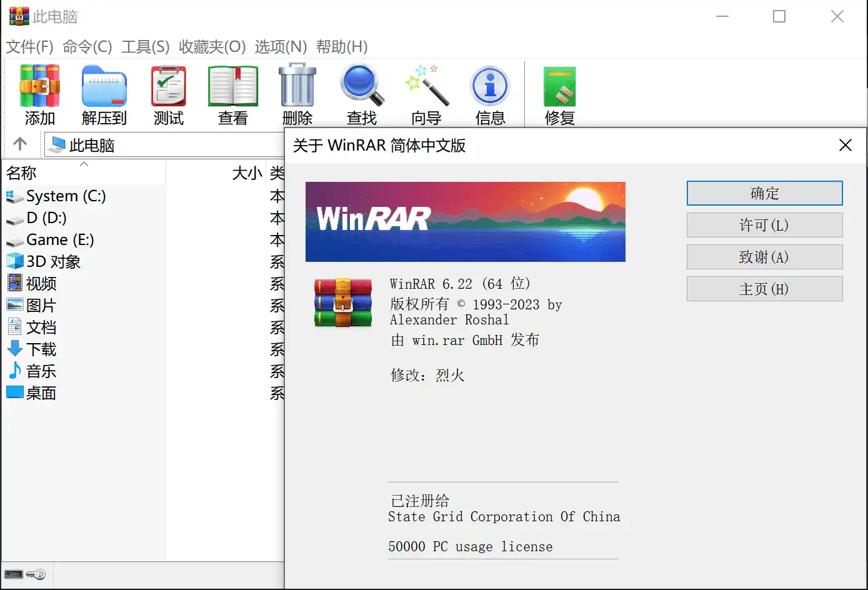Open the Home Page (主页) button

(x=764, y=289)
